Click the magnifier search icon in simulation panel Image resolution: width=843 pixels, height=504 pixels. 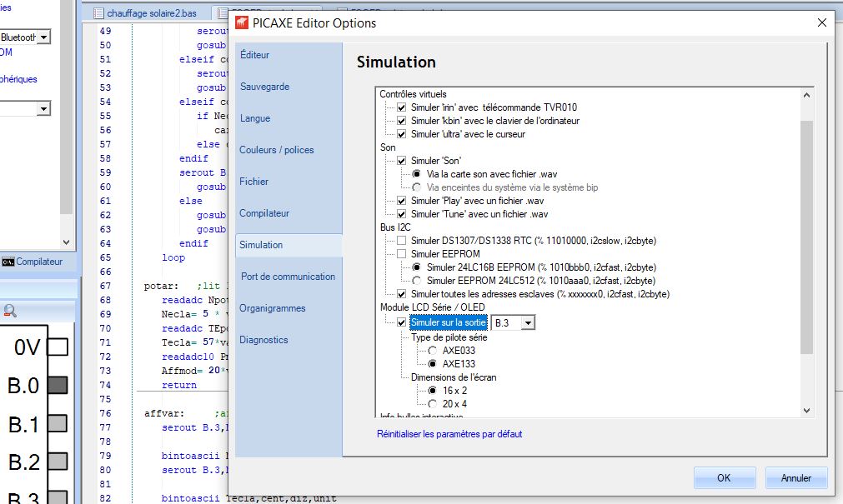10,311
